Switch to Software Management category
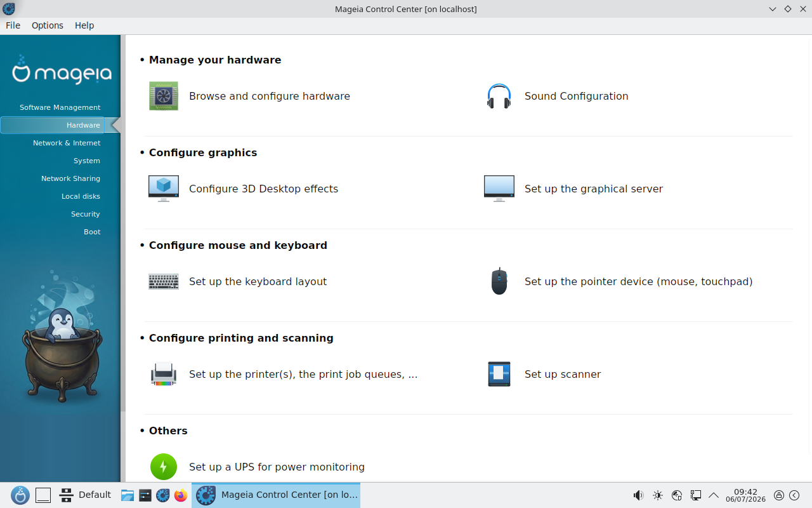Viewport: 812px width, 508px height. tap(60, 107)
